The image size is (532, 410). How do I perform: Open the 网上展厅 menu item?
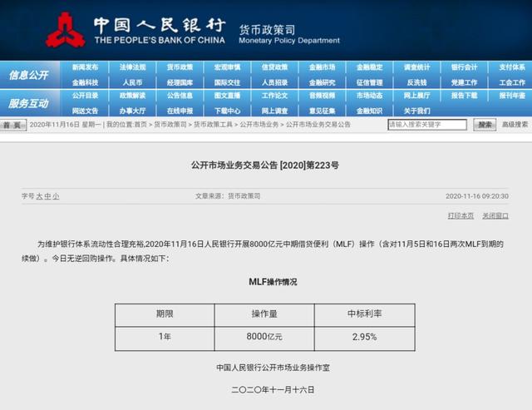click(417, 96)
